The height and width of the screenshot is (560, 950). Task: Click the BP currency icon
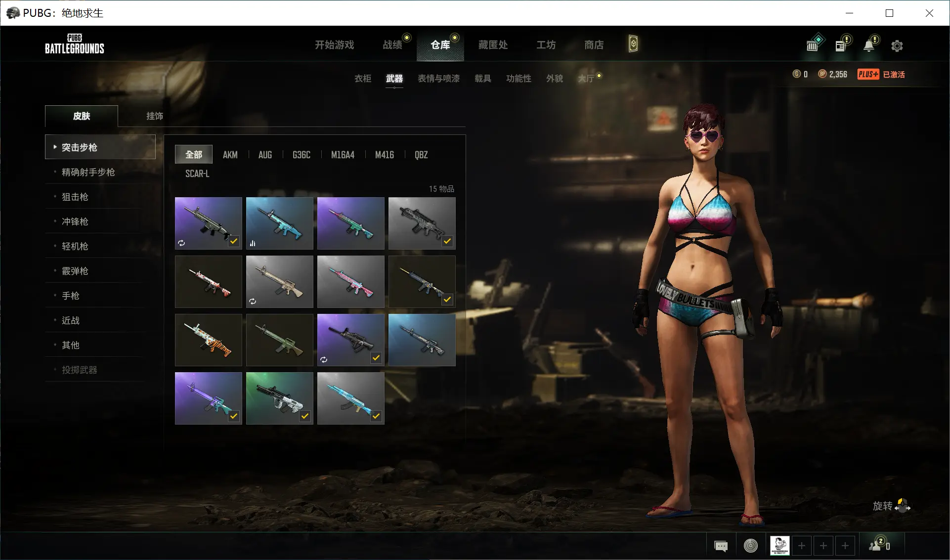(822, 74)
